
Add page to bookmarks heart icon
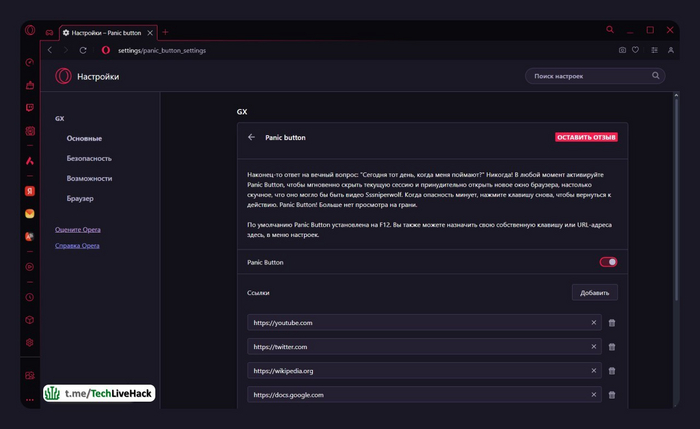[635, 50]
